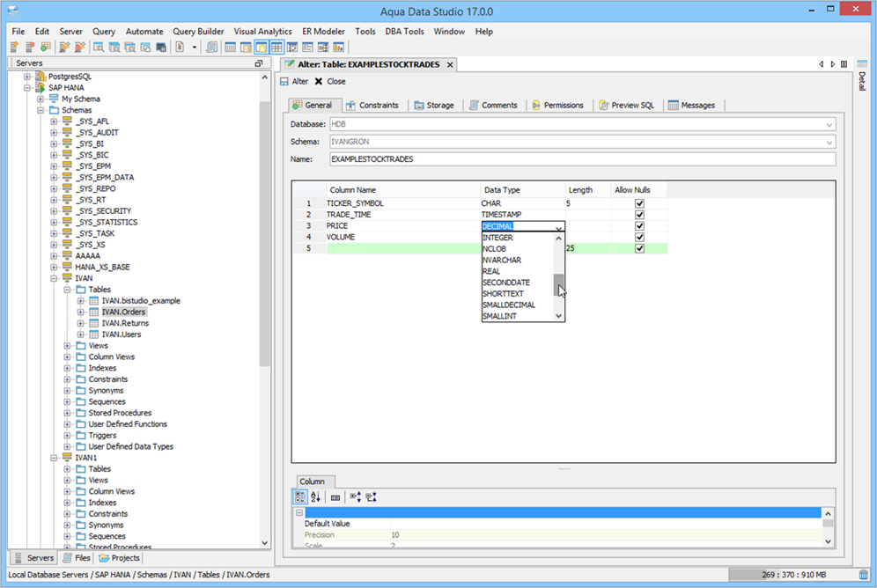Click the Name field EXAMPLESTOCKTRADES

pos(583,159)
